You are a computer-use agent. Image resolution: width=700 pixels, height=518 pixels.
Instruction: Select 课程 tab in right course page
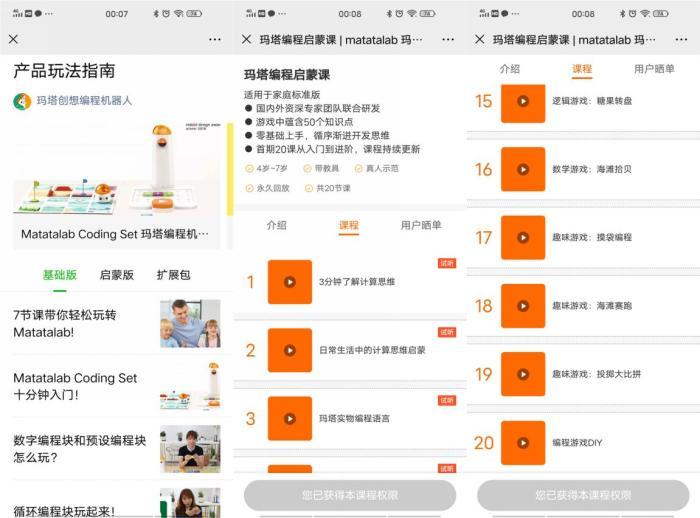[x=582, y=69]
